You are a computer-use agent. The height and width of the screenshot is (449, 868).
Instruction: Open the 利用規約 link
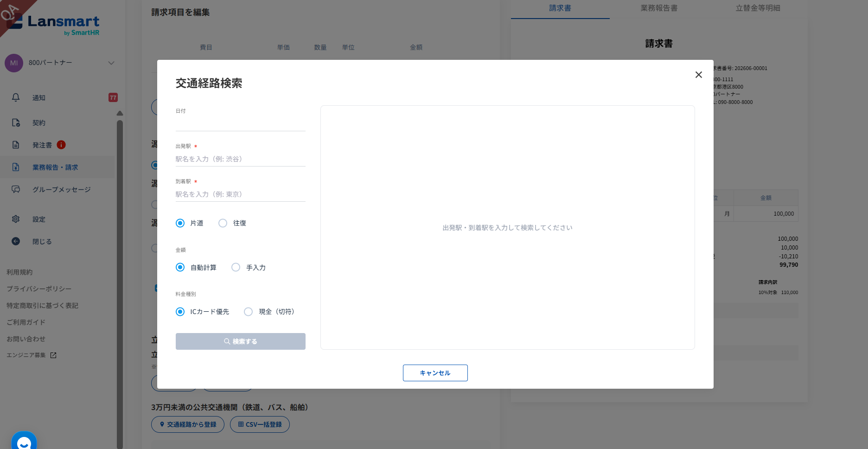point(19,272)
